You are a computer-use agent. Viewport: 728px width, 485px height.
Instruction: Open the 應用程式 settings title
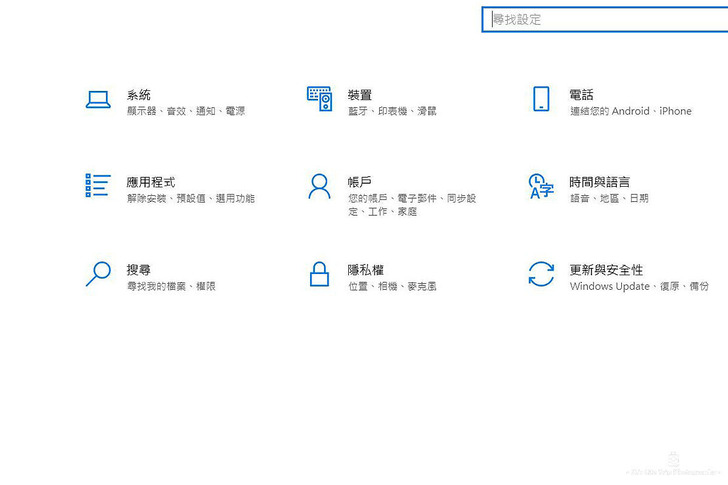point(151,182)
